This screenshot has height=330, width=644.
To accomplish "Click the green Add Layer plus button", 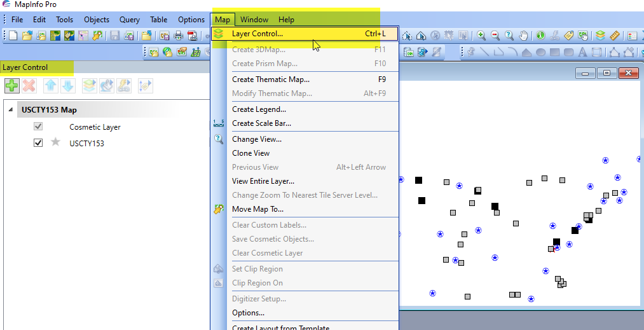I will tap(12, 85).
